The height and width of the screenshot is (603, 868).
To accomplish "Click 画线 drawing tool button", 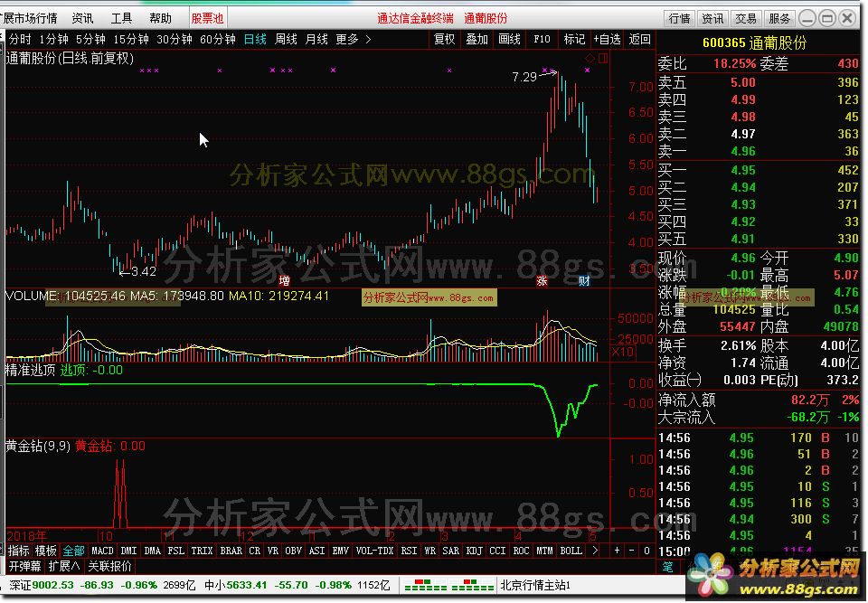I will (x=509, y=39).
